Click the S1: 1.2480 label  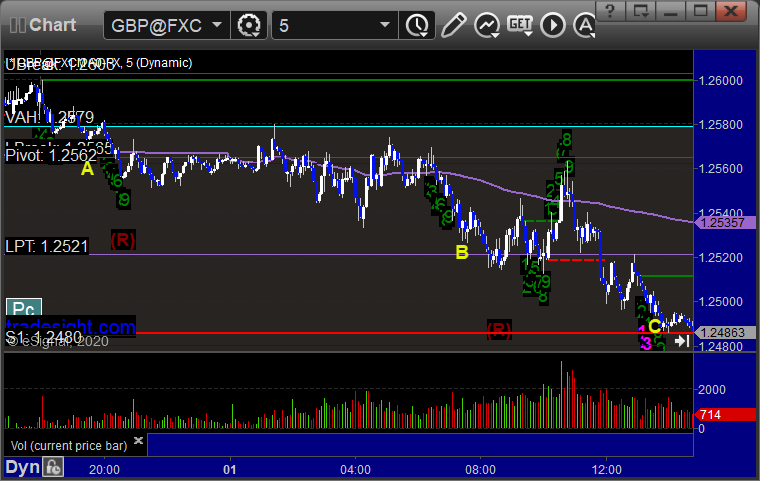point(44,337)
